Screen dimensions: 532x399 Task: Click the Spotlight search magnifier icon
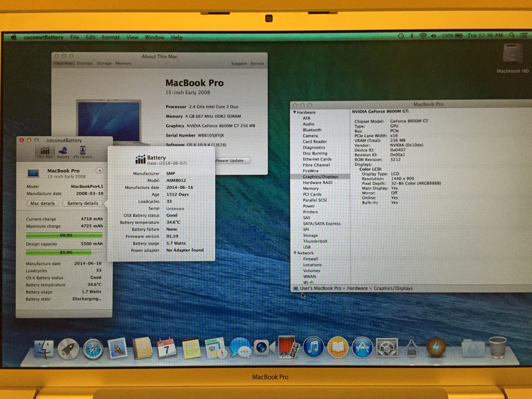point(512,36)
